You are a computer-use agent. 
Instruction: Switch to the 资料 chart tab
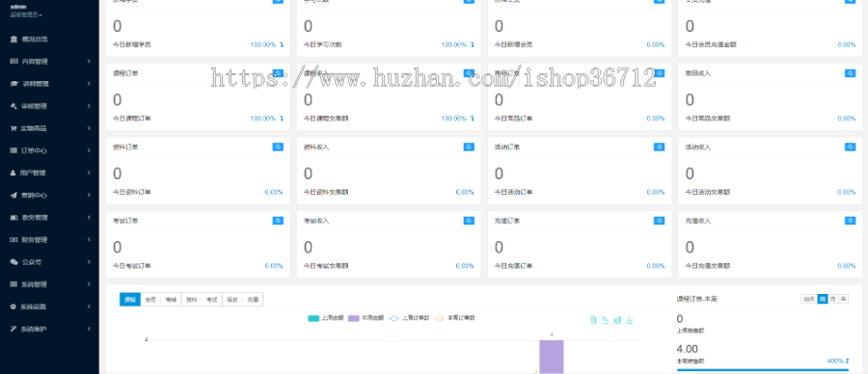click(192, 300)
